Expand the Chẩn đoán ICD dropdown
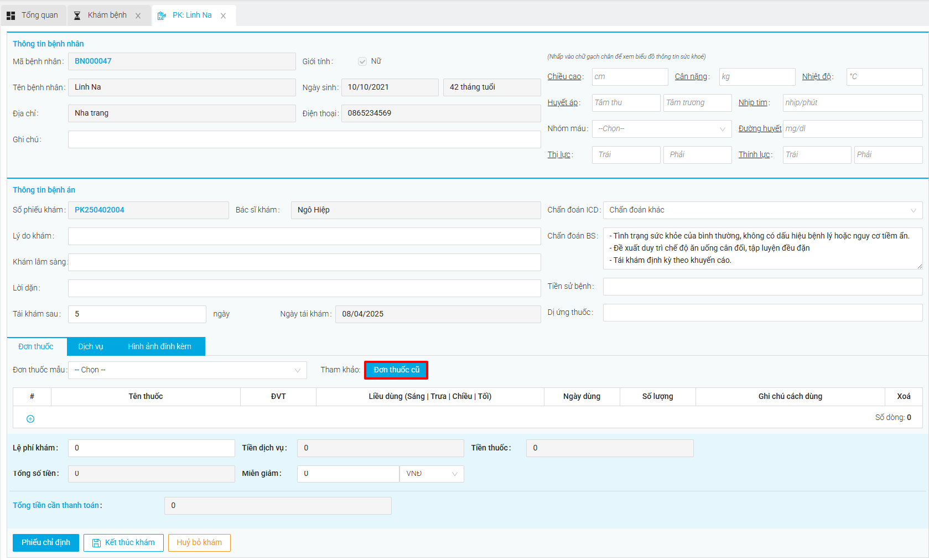Viewport: 929px width, 560px height. [762, 210]
